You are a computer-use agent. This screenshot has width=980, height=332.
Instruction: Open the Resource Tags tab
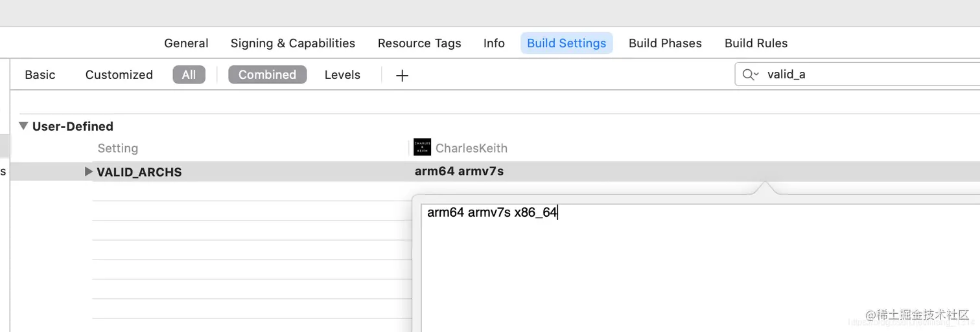tap(419, 43)
